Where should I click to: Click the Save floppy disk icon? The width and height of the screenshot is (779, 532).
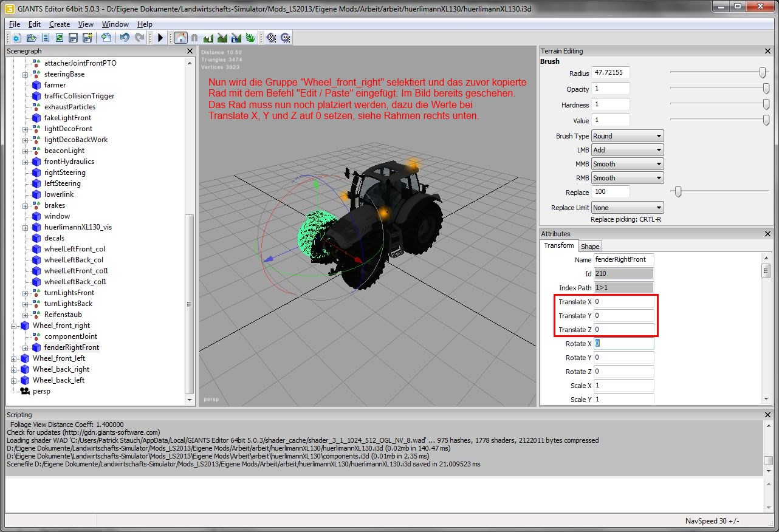click(x=73, y=38)
